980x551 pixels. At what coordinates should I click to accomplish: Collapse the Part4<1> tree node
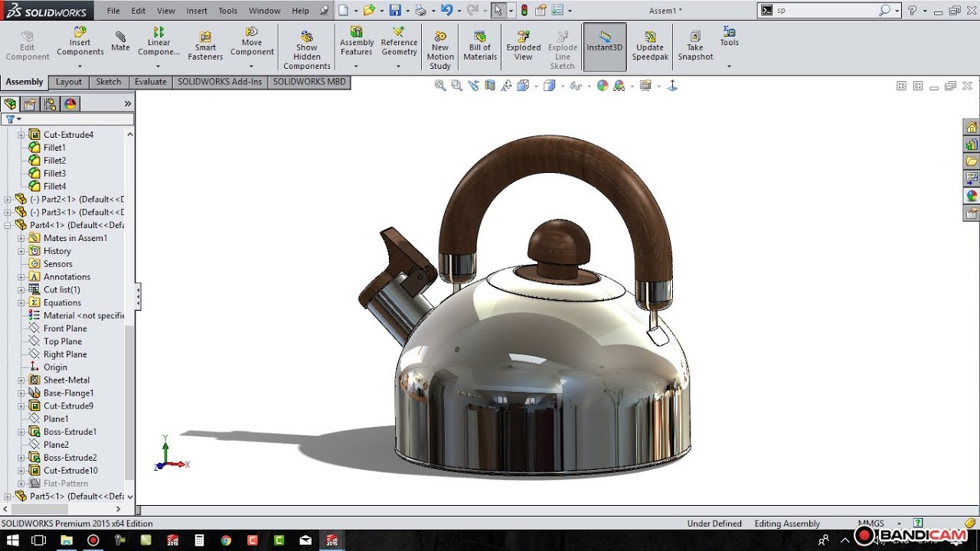click(x=8, y=225)
